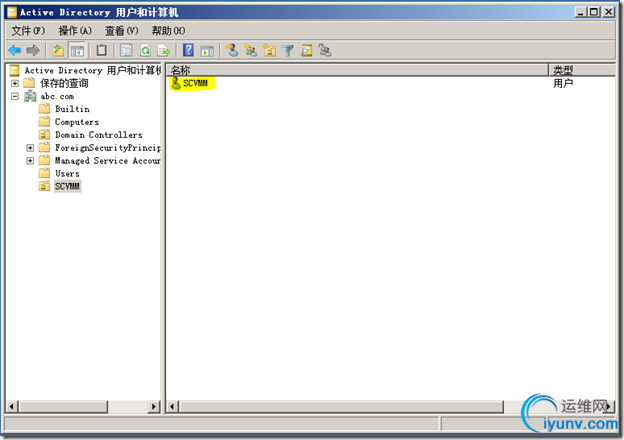Select the Active Directory root tree node

(92, 70)
